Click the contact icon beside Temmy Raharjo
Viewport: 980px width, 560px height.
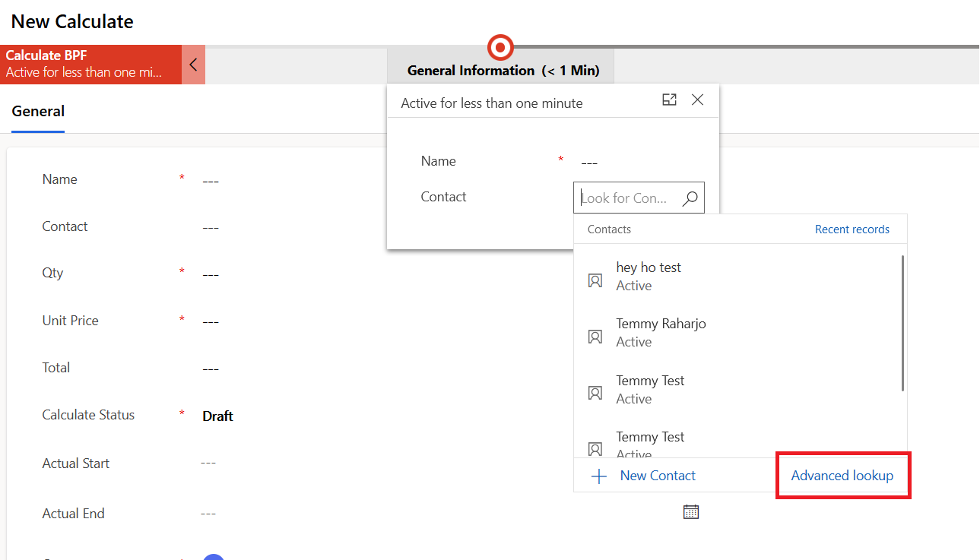[x=595, y=337]
